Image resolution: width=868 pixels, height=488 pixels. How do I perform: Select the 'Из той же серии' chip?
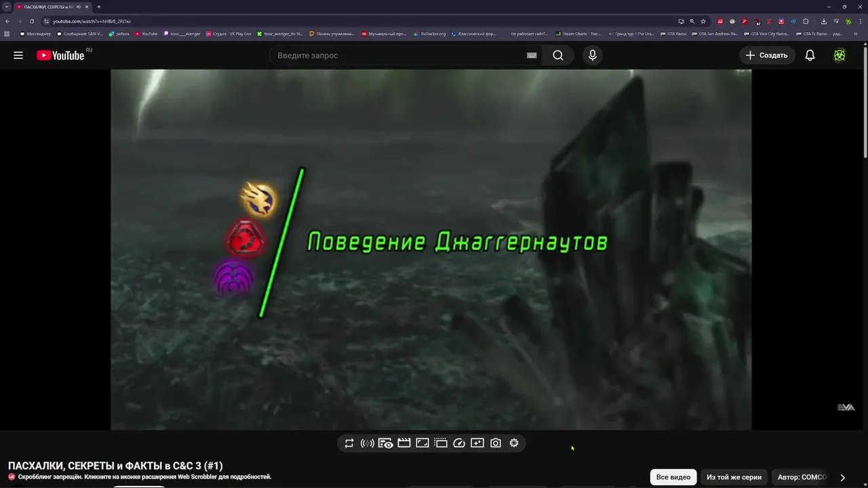[734, 477]
